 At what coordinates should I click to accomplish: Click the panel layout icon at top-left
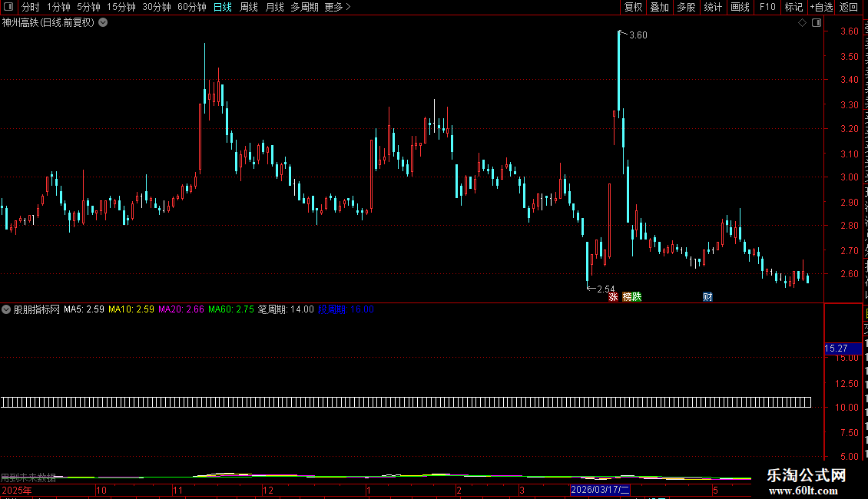tap(8, 7)
